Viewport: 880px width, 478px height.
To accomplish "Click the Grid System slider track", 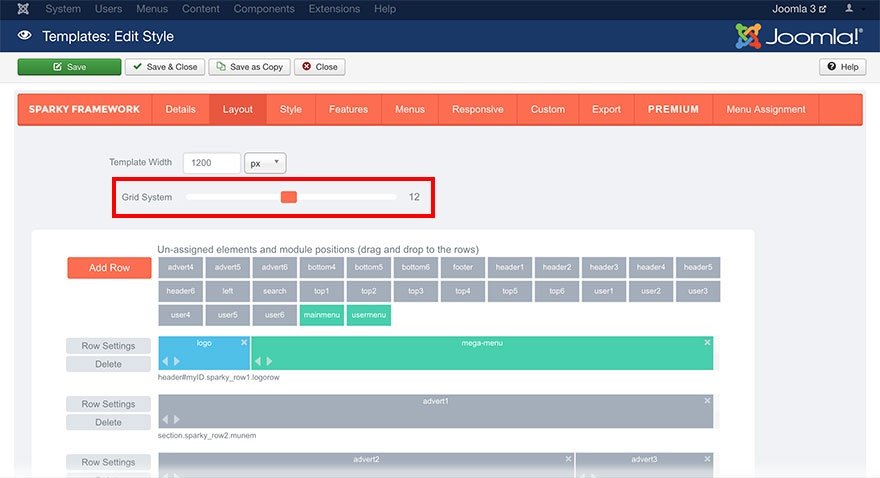I will coord(291,197).
